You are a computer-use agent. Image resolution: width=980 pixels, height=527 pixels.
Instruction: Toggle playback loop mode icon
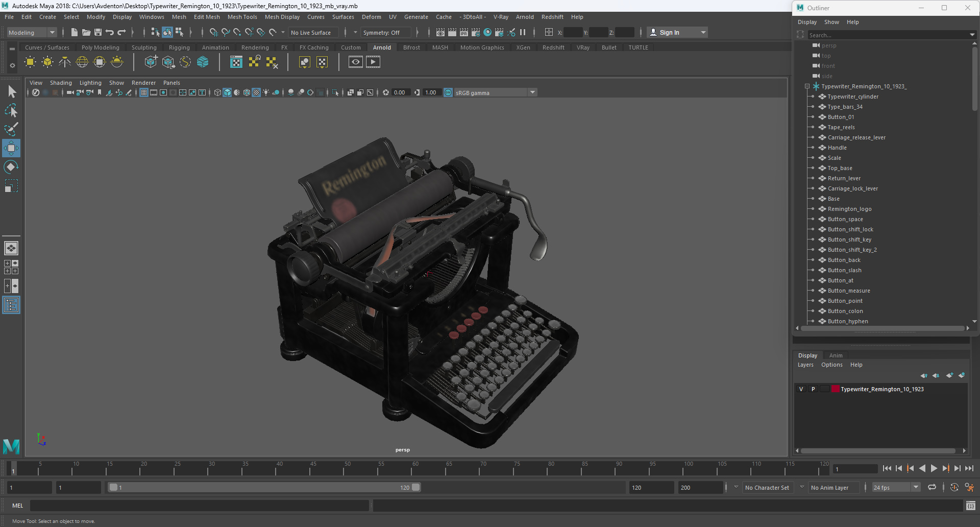pyautogui.click(x=932, y=488)
